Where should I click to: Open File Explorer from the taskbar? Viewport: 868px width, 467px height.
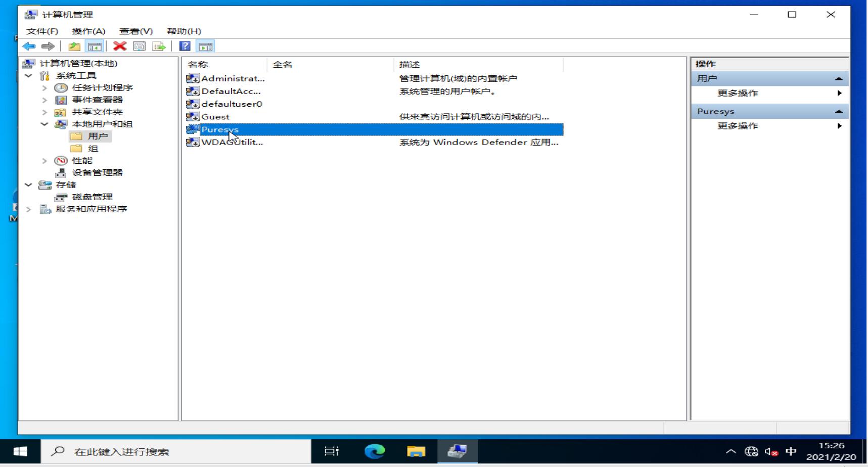416,451
